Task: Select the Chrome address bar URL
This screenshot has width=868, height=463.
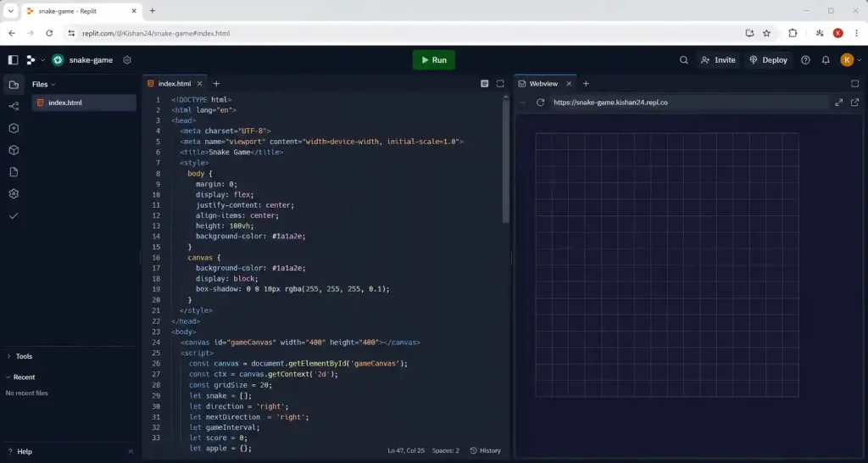Action: pyautogui.click(x=156, y=33)
